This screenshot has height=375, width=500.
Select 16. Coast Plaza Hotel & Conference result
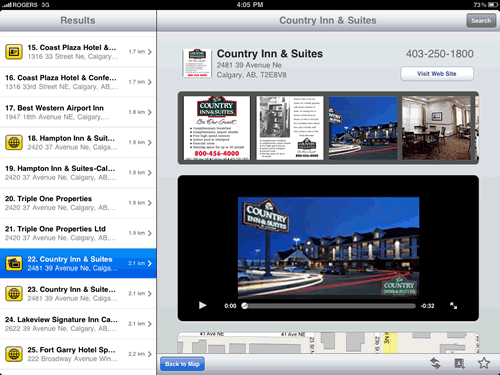[78, 82]
